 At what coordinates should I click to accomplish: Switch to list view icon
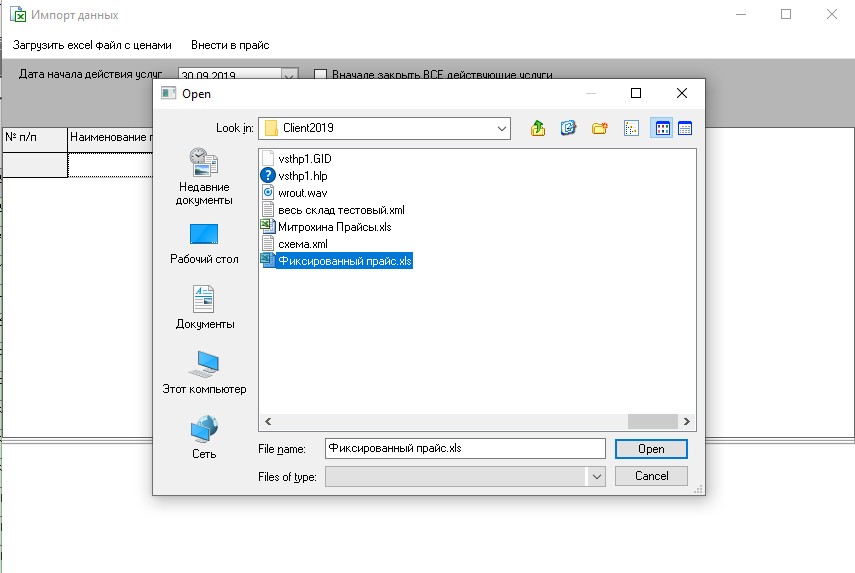663,128
